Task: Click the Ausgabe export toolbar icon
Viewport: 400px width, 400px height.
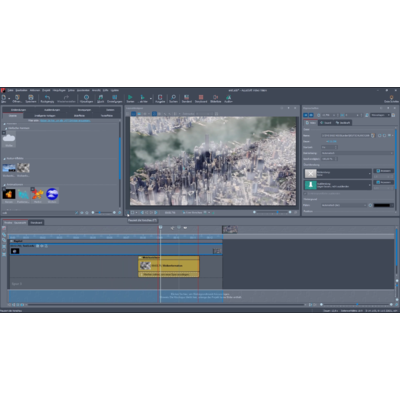Action: [x=160, y=99]
